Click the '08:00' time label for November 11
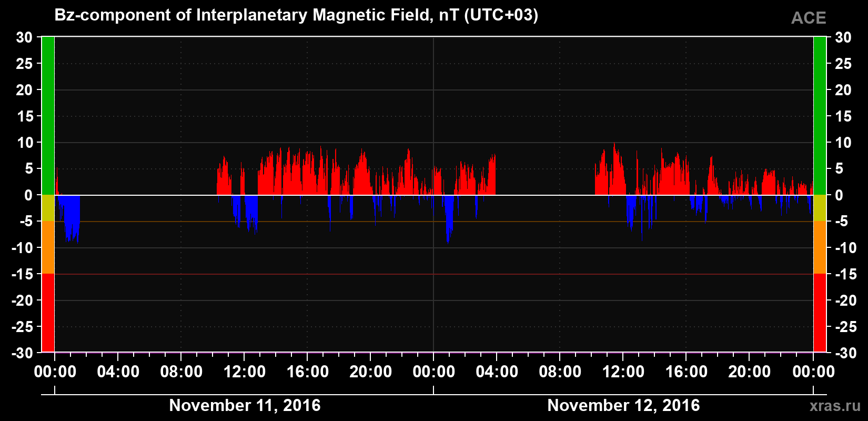 click(x=181, y=372)
